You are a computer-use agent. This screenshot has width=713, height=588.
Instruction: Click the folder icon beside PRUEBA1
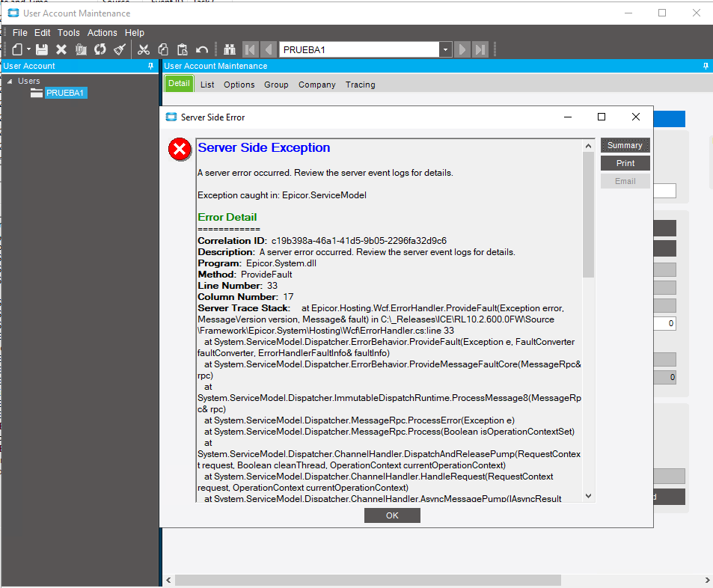point(37,93)
